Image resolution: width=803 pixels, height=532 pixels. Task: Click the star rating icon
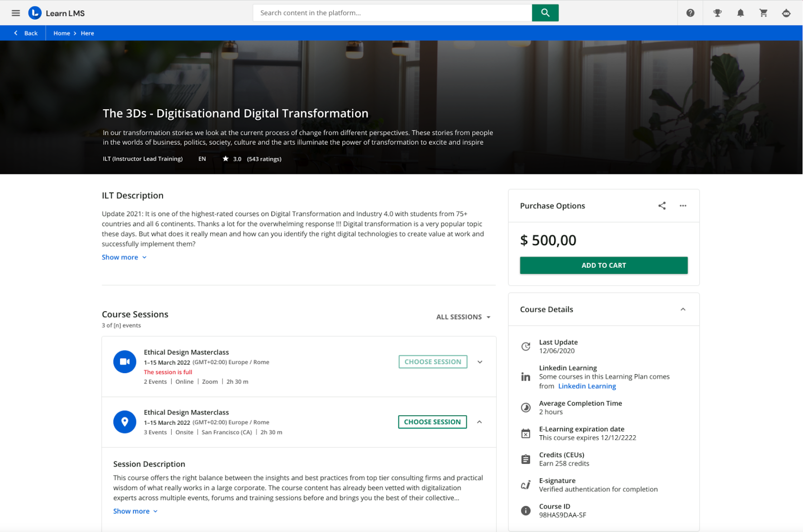pos(226,158)
